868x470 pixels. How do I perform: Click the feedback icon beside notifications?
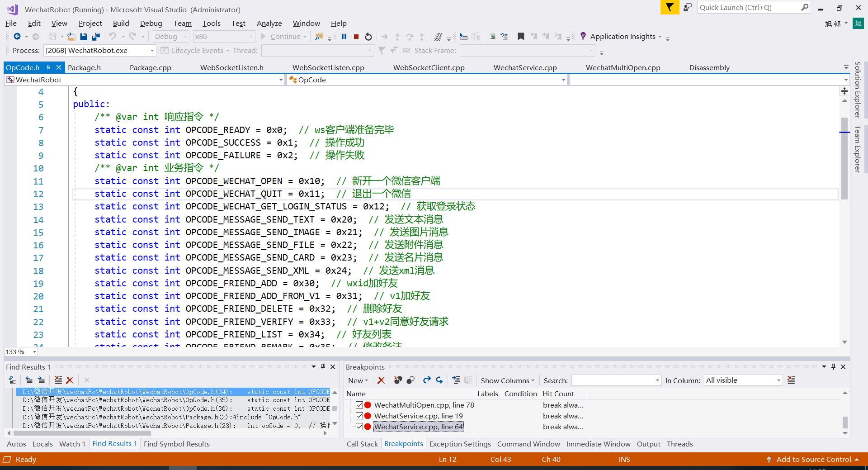click(x=688, y=8)
